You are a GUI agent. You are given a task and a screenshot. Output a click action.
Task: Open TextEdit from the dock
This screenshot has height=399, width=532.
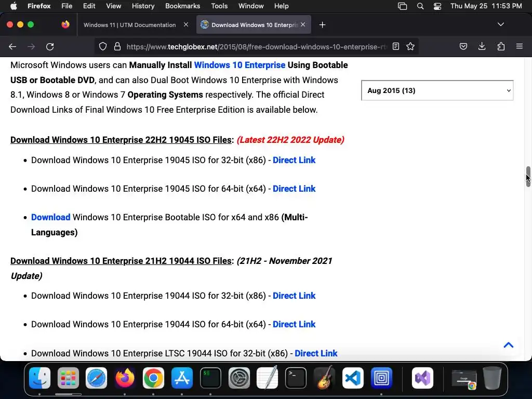pos(268,378)
